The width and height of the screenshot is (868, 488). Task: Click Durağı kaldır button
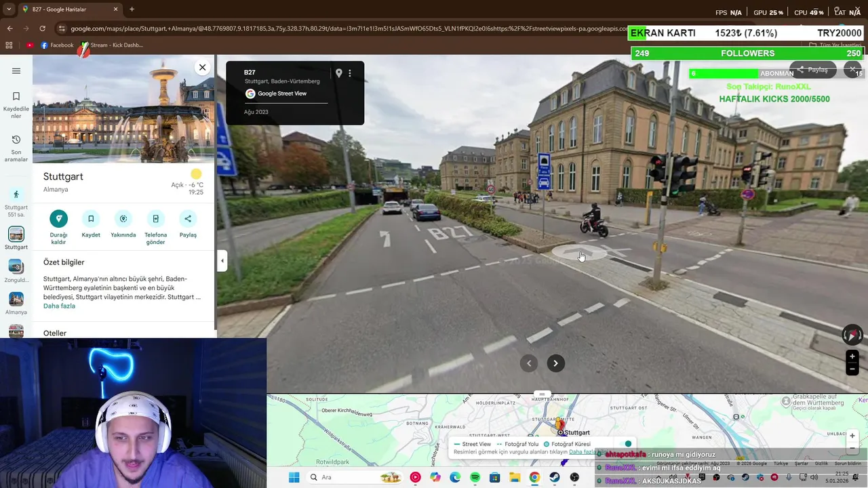[x=59, y=227]
